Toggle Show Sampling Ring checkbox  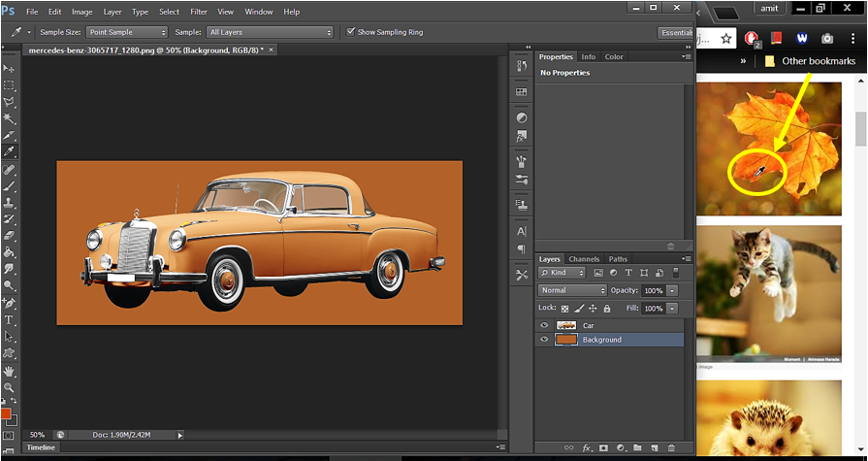350,32
